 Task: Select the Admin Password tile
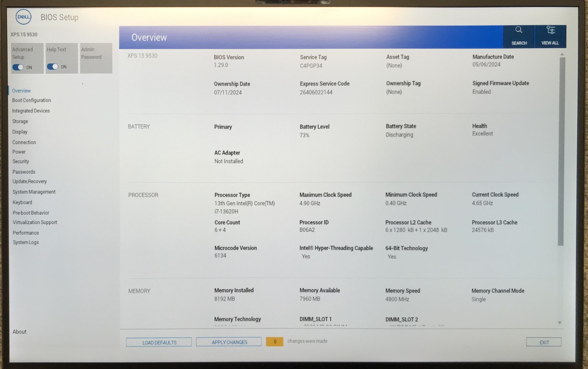(96, 58)
